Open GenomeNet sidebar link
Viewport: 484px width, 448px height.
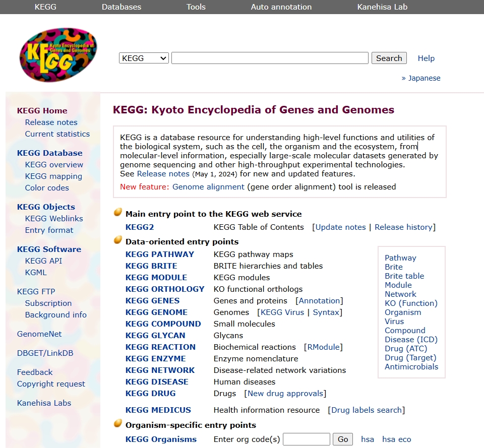tap(39, 334)
